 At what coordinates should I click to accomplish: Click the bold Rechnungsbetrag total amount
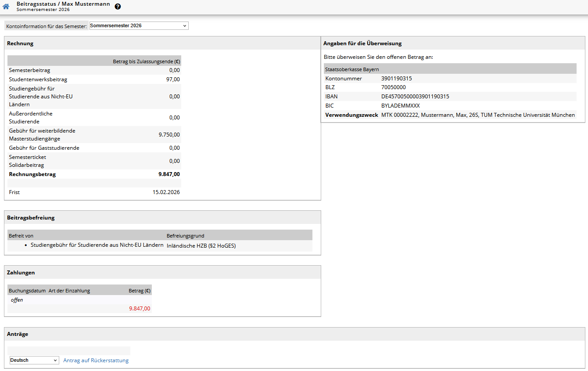169,174
